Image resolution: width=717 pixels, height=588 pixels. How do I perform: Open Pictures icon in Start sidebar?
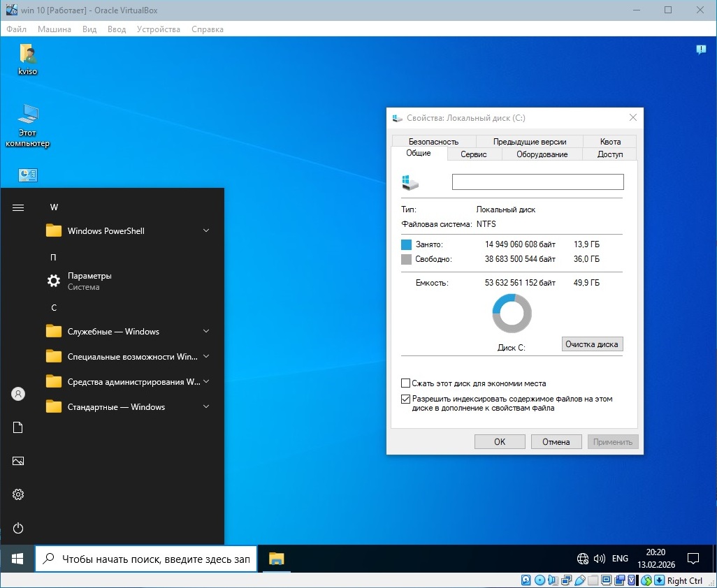(x=18, y=461)
